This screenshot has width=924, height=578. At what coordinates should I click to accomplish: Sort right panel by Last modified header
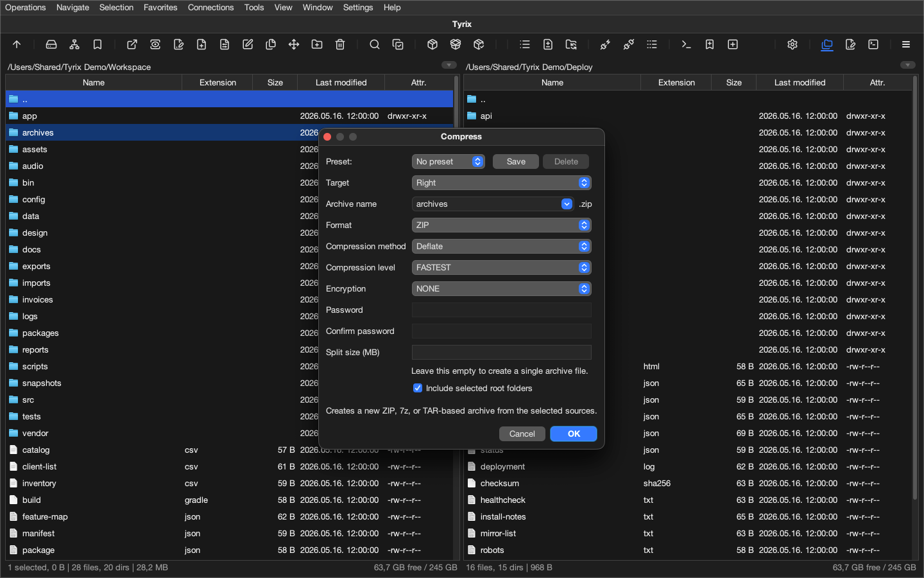tap(800, 82)
